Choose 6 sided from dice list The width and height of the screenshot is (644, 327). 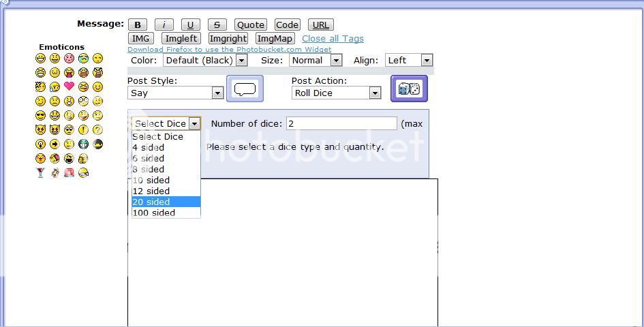pyautogui.click(x=166, y=158)
